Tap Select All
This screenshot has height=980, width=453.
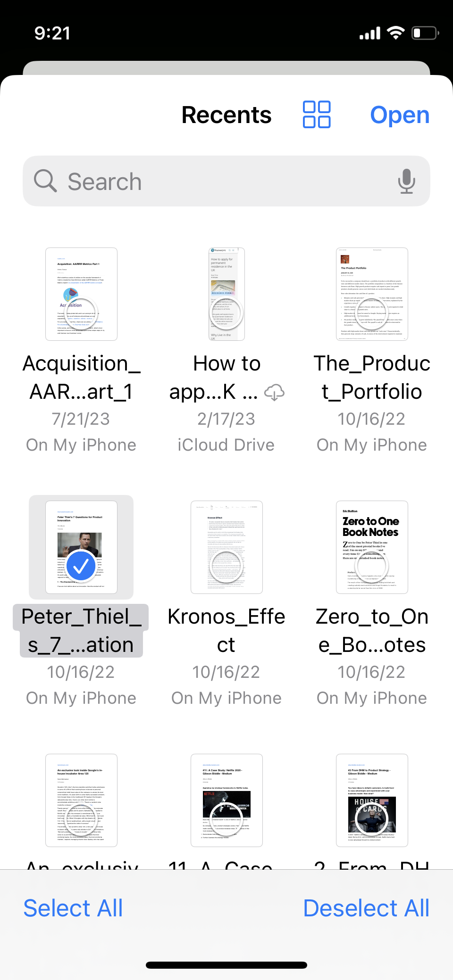(73, 908)
